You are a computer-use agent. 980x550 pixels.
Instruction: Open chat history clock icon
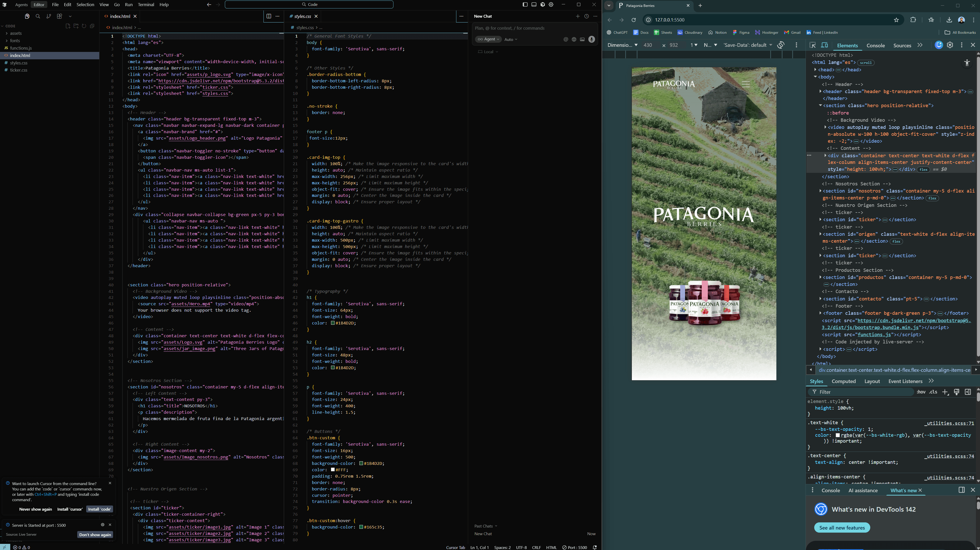point(587,16)
